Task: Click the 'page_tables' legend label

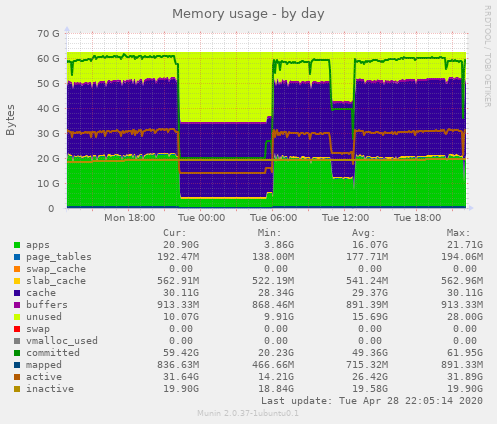Action: [x=59, y=257]
